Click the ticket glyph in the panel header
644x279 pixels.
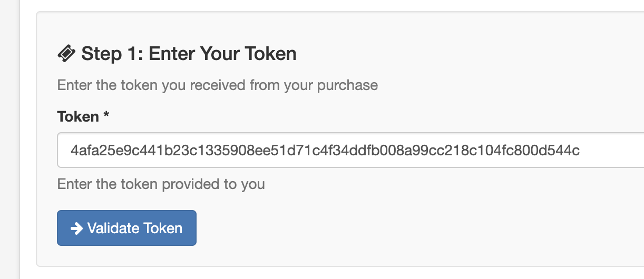click(66, 54)
